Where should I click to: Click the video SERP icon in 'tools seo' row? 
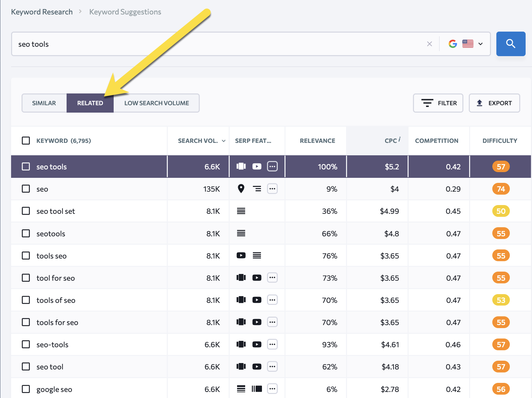[241, 255]
